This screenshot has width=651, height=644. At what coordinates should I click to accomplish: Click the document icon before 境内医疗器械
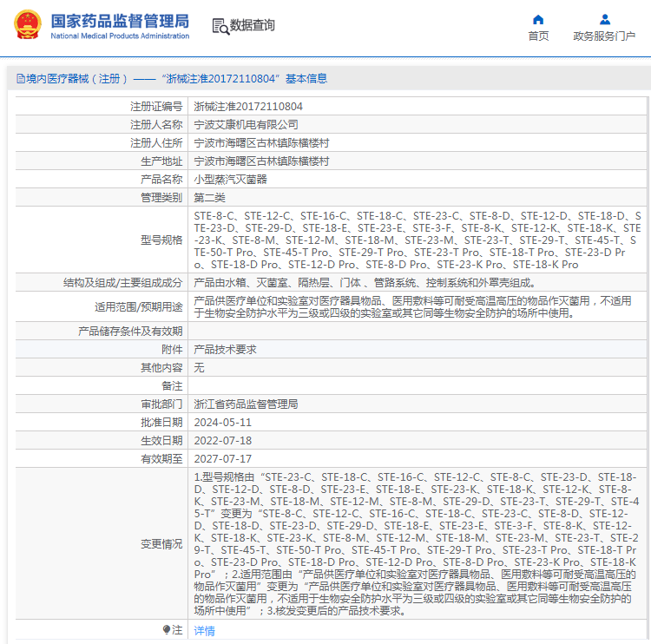[20, 78]
